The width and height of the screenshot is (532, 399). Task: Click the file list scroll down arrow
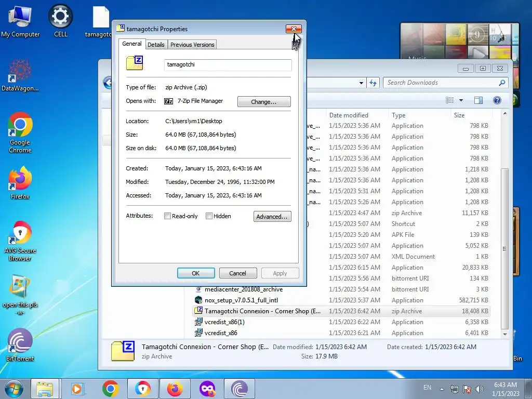click(x=505, y=334)
